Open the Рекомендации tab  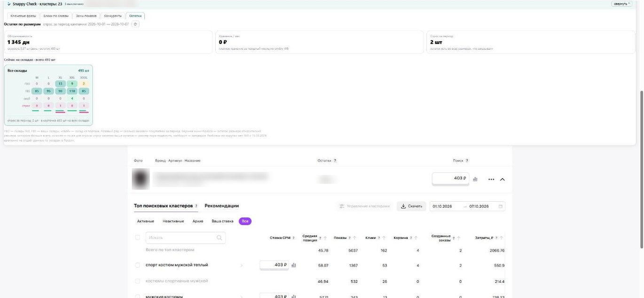[x=221, y=206]
